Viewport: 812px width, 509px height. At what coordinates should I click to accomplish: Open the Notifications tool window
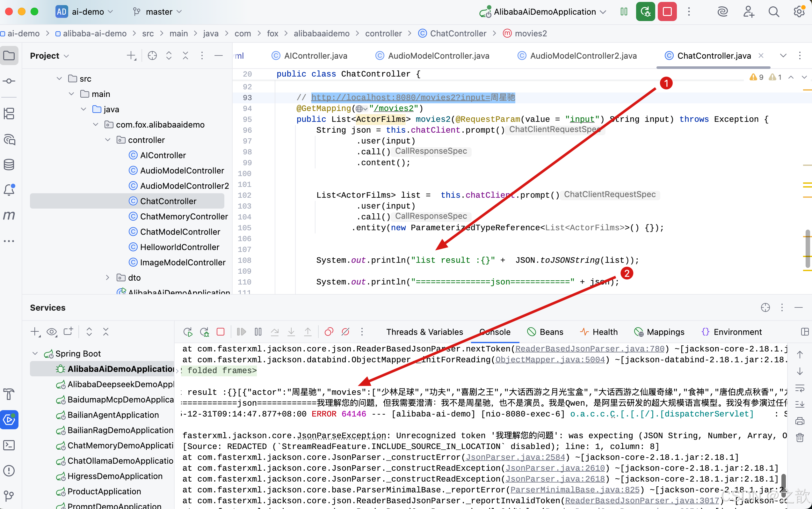click(9, 190)
